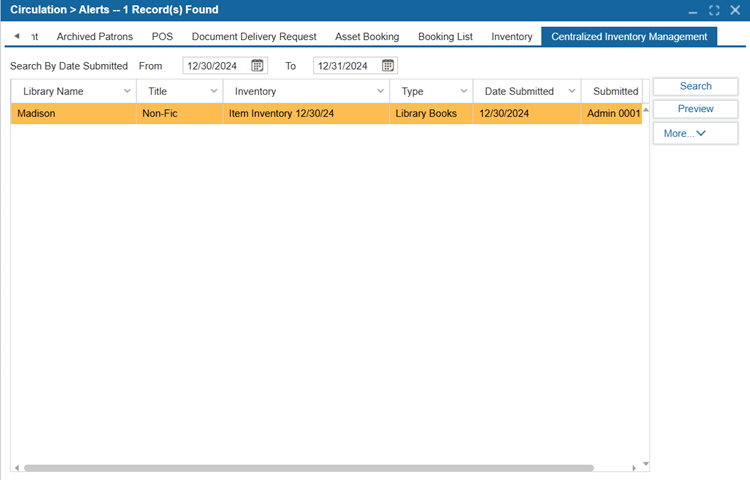
Task: Click the Search button
Action: pos(695,86)
